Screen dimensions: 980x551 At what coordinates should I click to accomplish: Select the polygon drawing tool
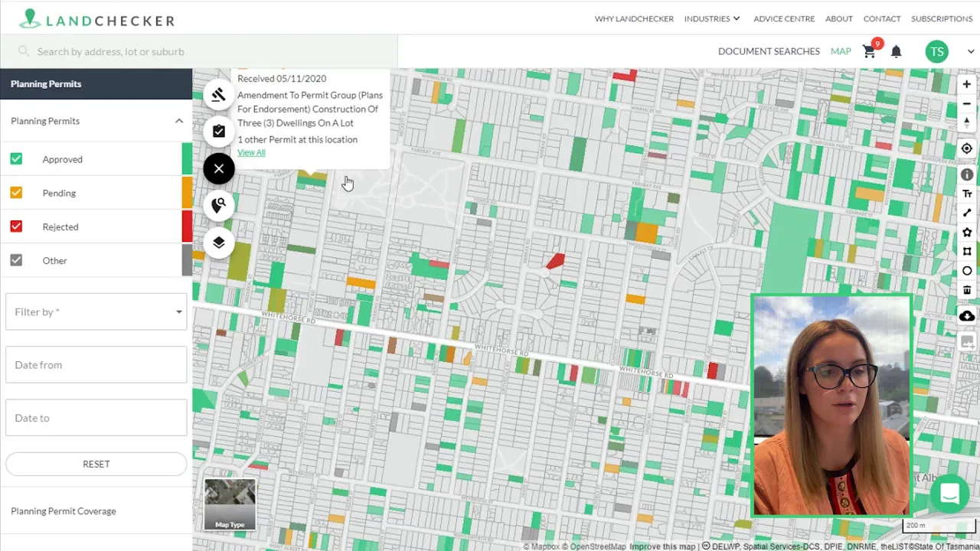coord(967,233)
